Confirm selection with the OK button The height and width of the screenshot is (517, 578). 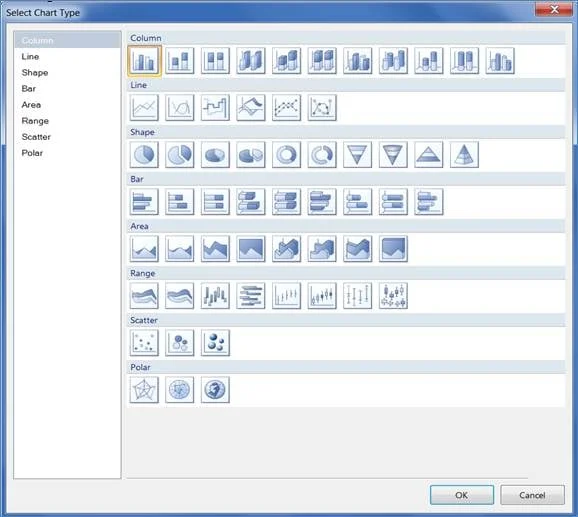pos(462,495)
